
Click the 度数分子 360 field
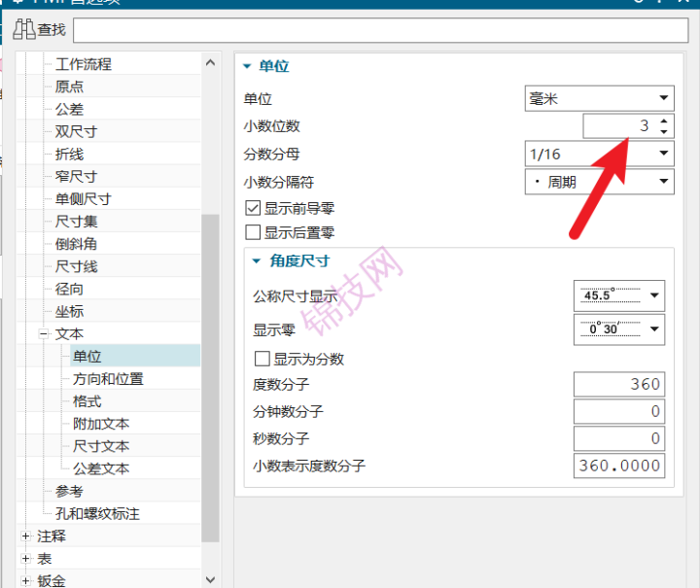pos(618,384)
